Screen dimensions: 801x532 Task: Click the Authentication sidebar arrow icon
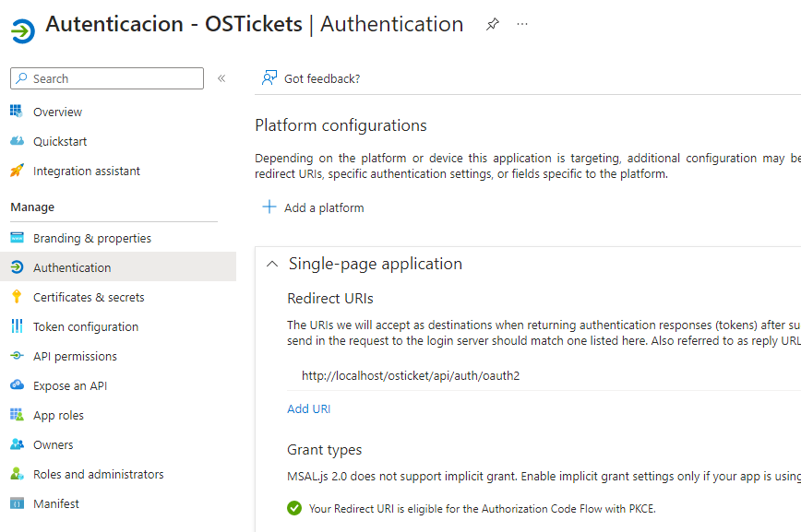(x=17, y=267)
